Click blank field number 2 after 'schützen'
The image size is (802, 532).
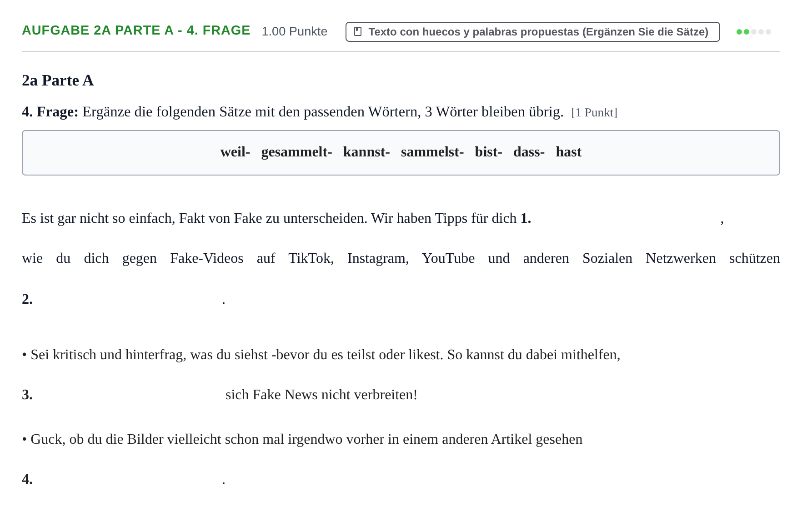(127, 299)
